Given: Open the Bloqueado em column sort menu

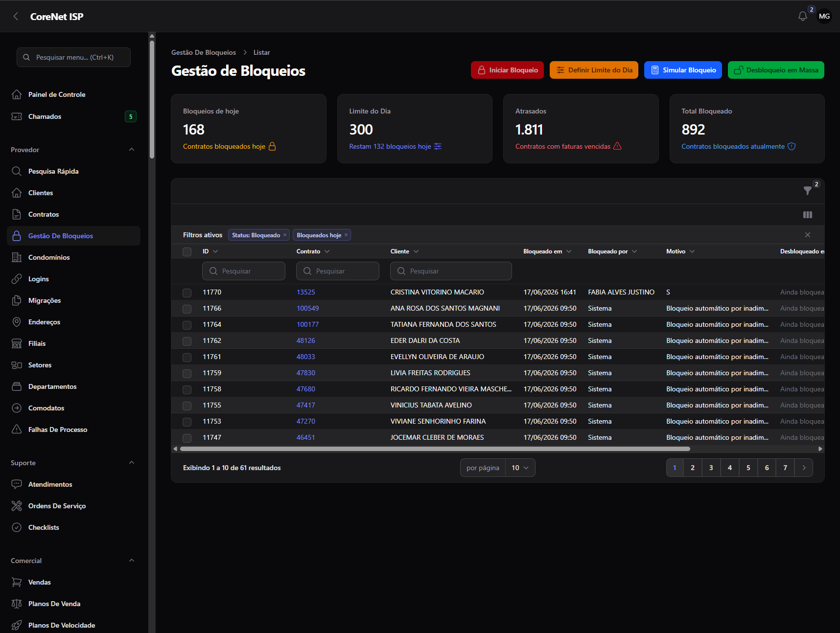Looking at the screenshot, I should pos(569,251).
